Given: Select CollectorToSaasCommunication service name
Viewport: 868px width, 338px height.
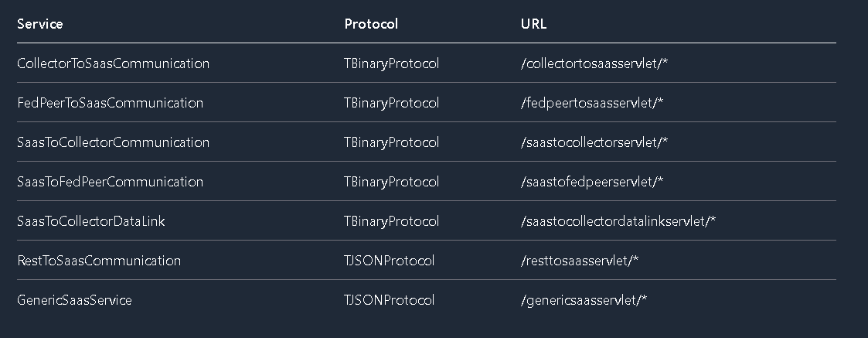Looking at the screenshot, I should 114,63.
